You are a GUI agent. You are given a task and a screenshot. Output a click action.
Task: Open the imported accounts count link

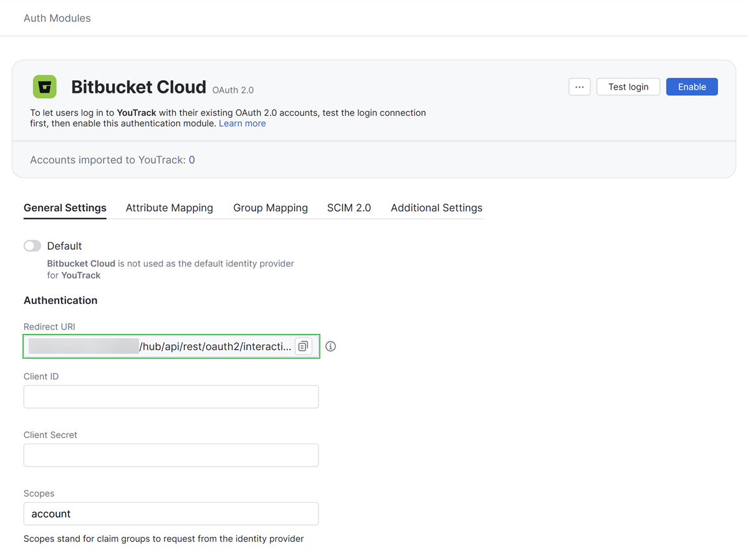[192, 160]
